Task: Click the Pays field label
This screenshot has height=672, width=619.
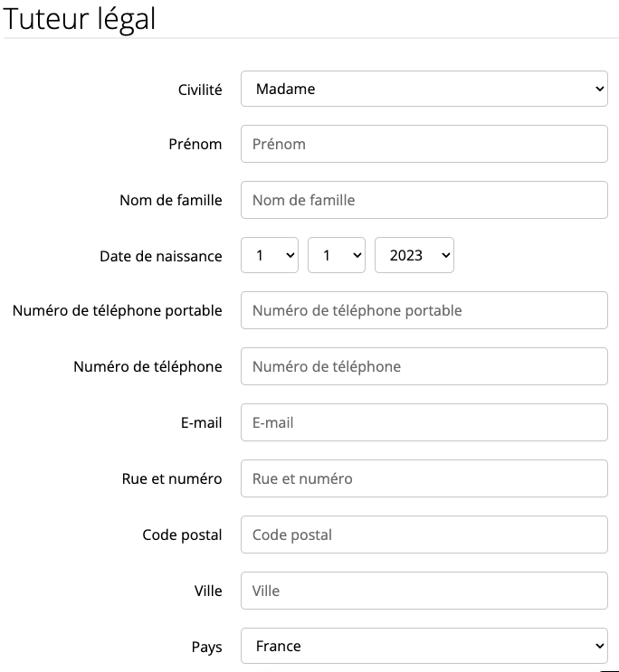Action: 206,648
